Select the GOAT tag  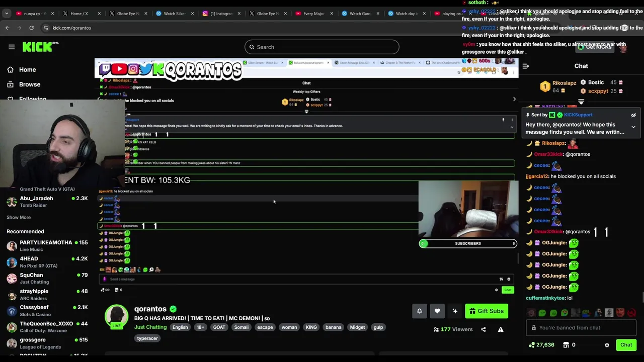click(219, 327)
